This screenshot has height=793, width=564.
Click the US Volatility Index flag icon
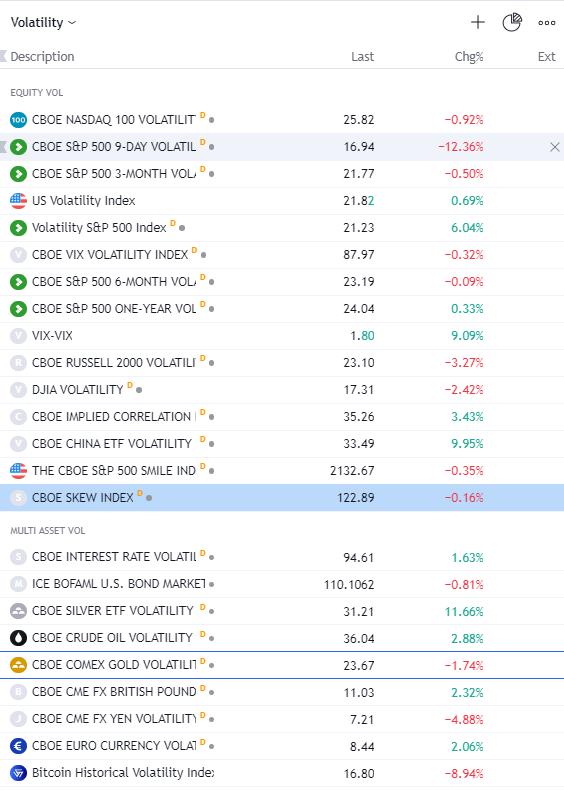18,201
